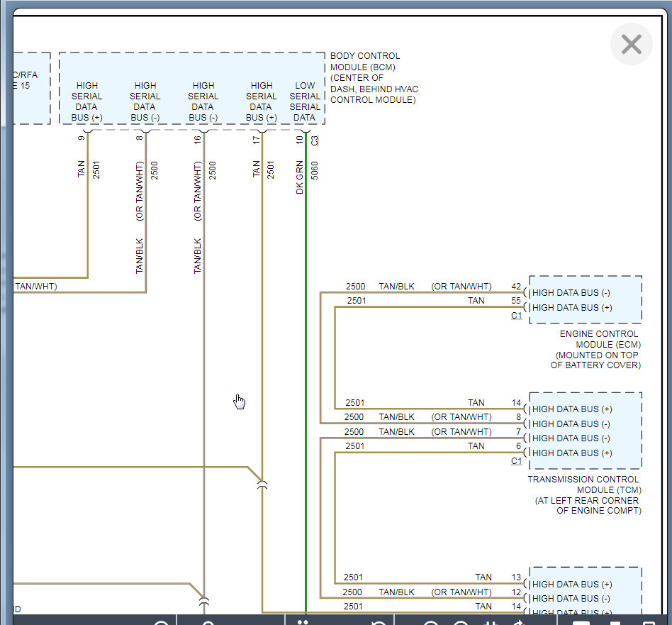Close the wiring diagram viewer
672x625 pixels.
pos(631,45)
